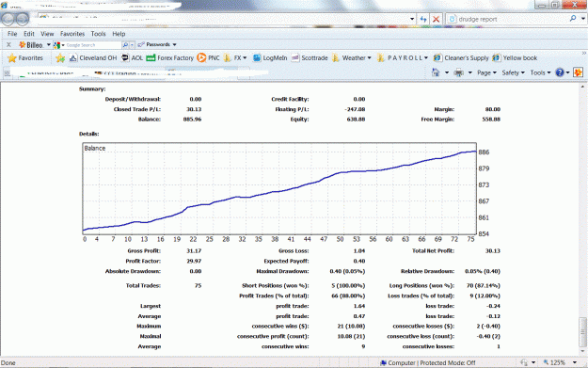Click the Balance value 885.96
The height and width of the screenshot is (368, 588).
[192, 120]
